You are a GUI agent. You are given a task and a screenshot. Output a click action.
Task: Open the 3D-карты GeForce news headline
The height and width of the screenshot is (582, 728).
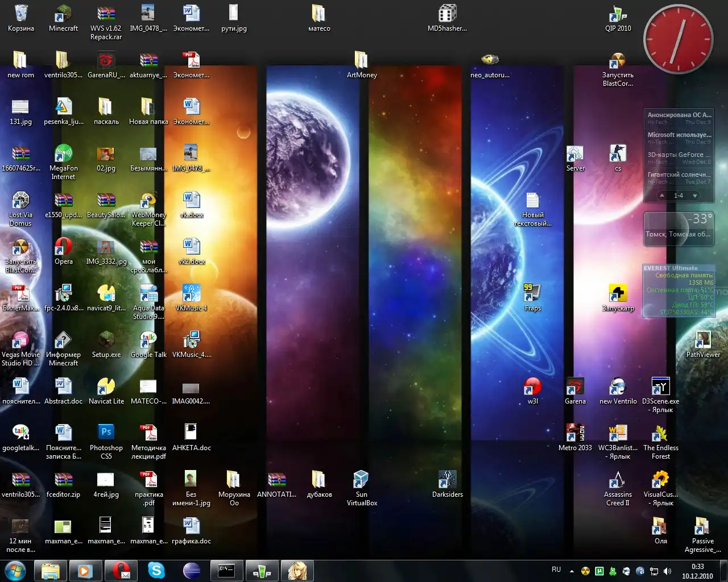point(679,155)
